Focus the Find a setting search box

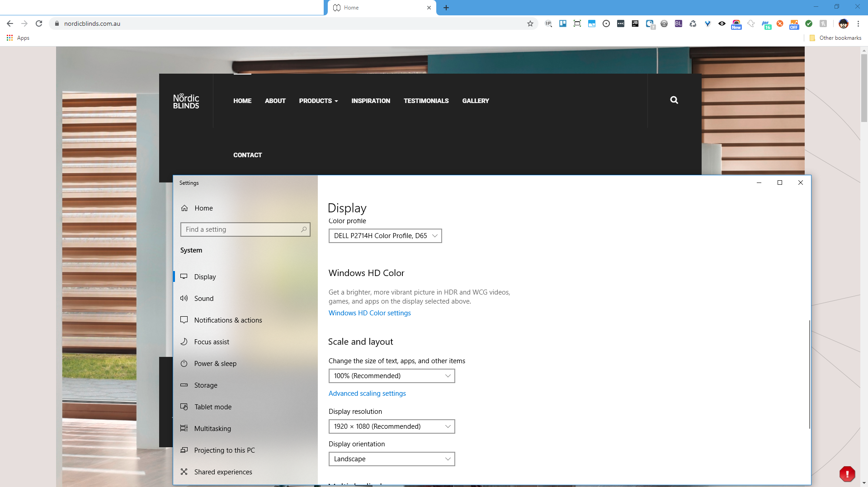pos(245,229)
